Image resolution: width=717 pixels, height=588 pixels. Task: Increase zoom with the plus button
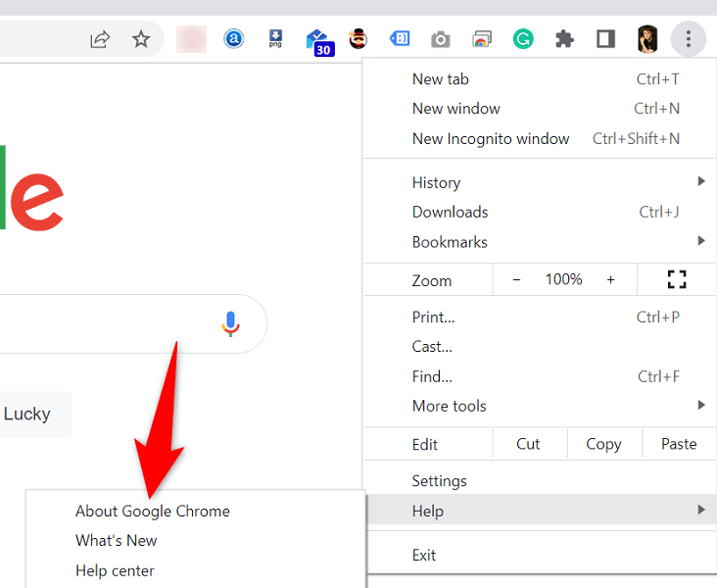(x=610, y=280)
